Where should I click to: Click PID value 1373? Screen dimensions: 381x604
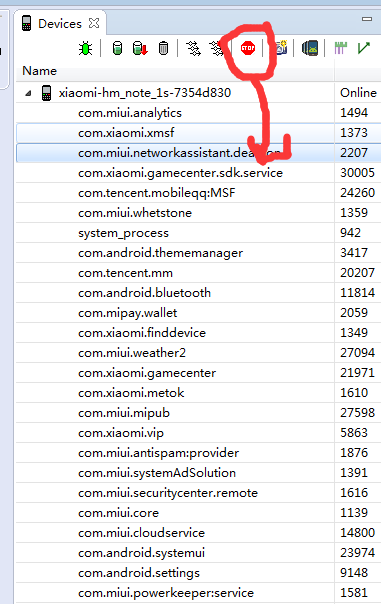point(354,133)
